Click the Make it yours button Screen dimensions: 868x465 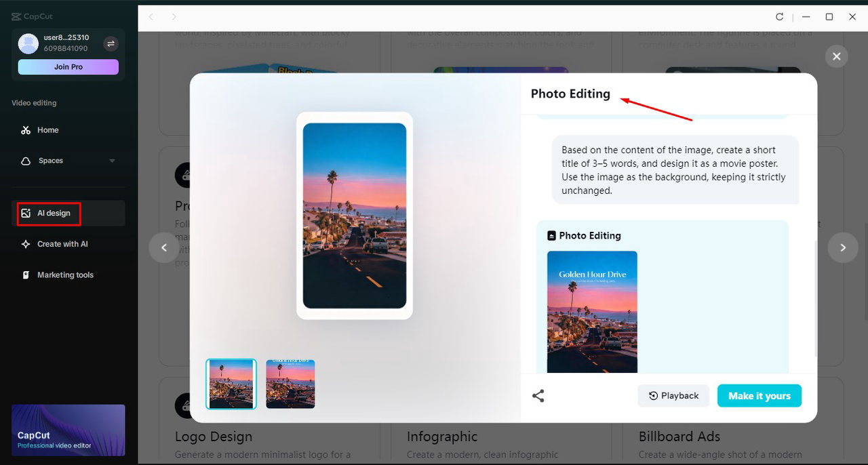(x=759, y=395)
